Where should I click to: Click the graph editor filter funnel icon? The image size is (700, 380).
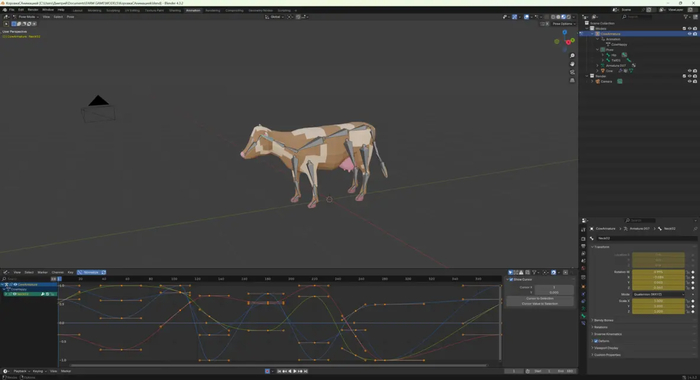(534, 272)
